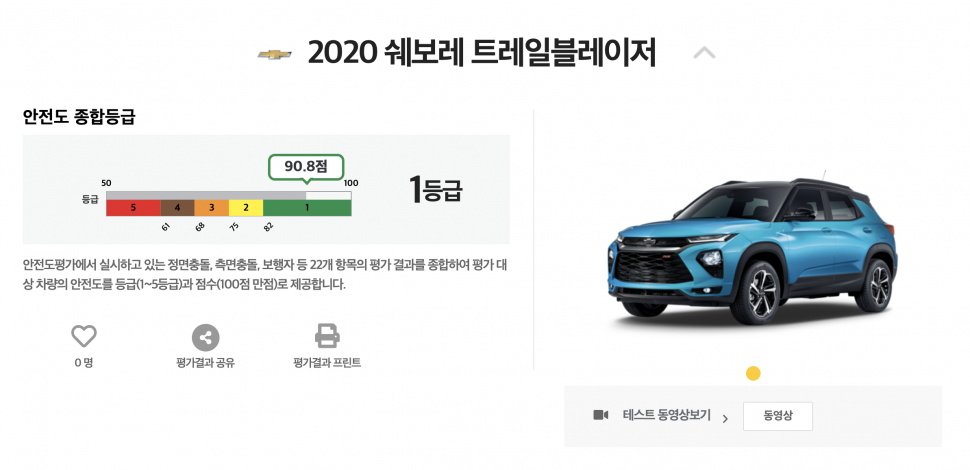Click the 테스트 동영상보기 text
The image size is (970, 470).
[x=667, y=415]
